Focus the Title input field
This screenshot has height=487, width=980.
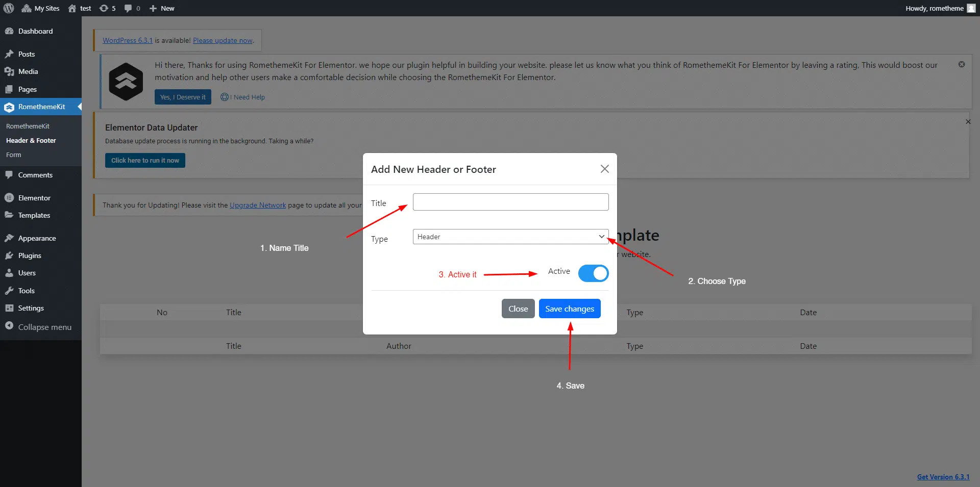[x=510, y=202]
